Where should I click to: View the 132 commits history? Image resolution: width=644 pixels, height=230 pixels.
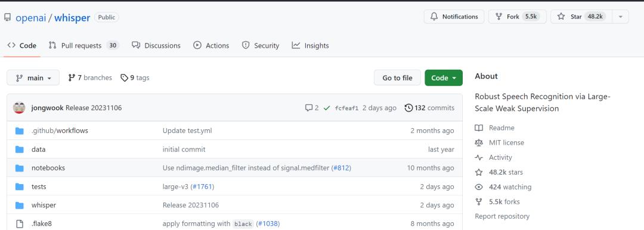(429, 108)
